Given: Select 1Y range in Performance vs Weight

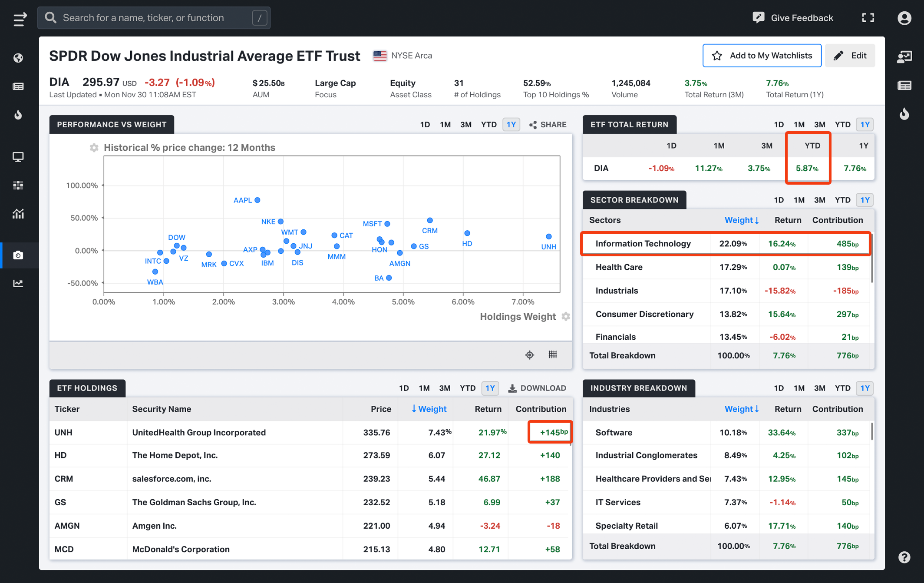Looking at the screenshot, I should pos(511,125).
